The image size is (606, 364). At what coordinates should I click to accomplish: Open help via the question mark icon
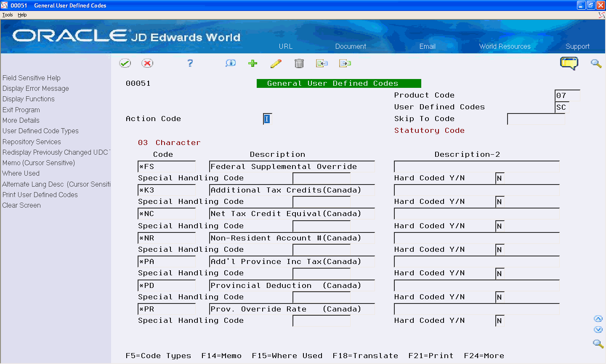[190, 63]
